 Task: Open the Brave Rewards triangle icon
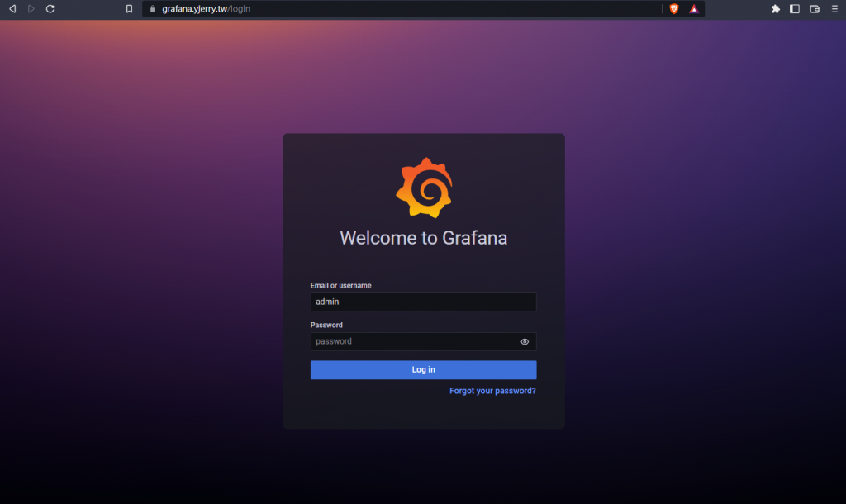click(x=694, y=8)
